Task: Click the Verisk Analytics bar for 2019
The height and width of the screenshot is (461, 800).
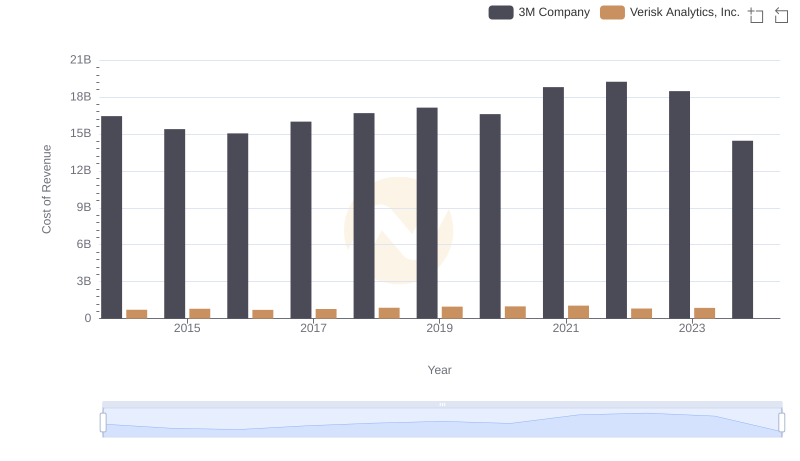Action: [452, 313]
